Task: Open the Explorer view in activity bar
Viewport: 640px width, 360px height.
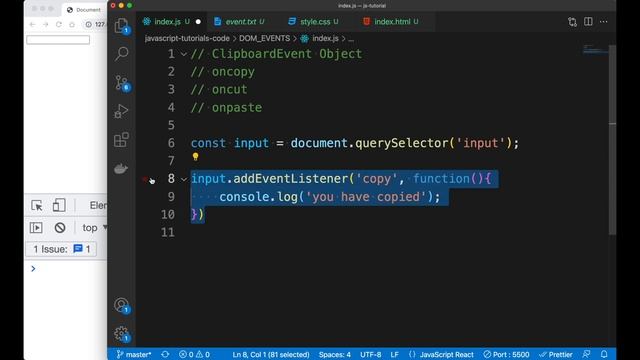Action: 121,26
